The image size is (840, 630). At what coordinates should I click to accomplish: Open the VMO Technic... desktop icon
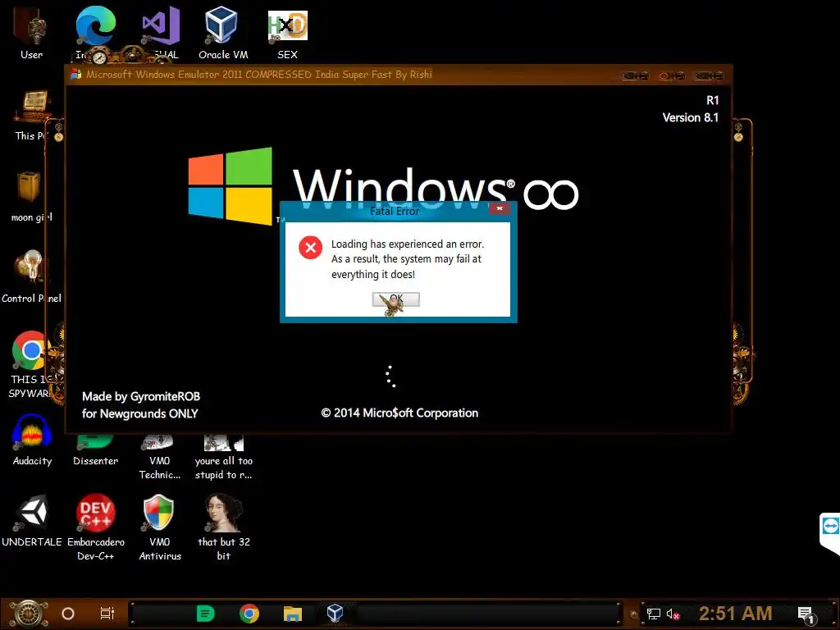pos(160,458)
